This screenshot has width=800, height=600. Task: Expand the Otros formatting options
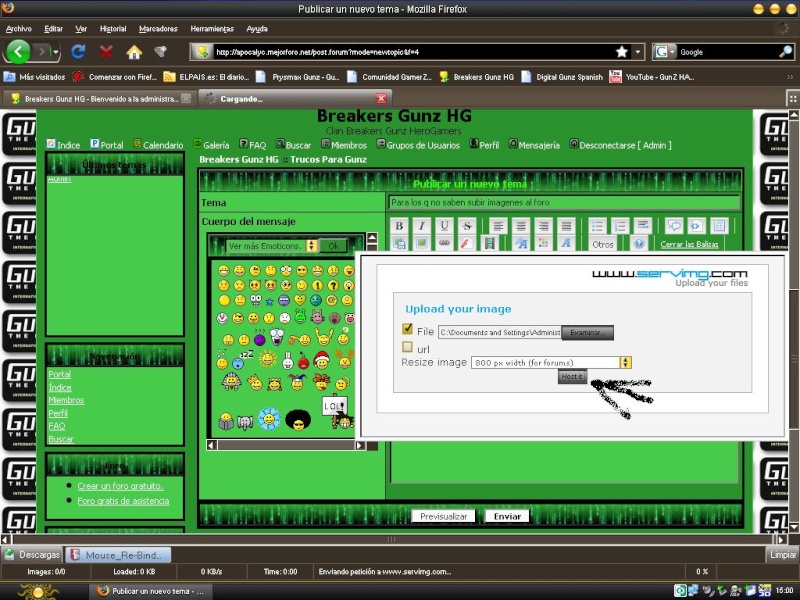coord(603,244)
